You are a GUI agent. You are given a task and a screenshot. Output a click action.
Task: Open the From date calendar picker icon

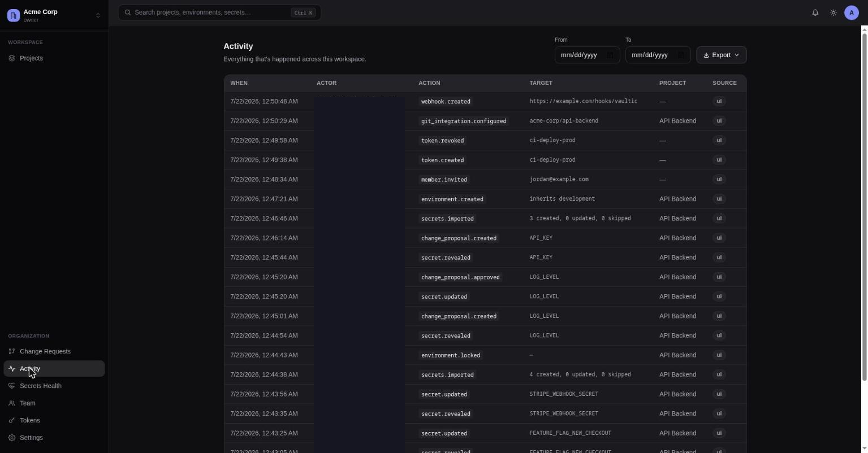coord(610,55)
